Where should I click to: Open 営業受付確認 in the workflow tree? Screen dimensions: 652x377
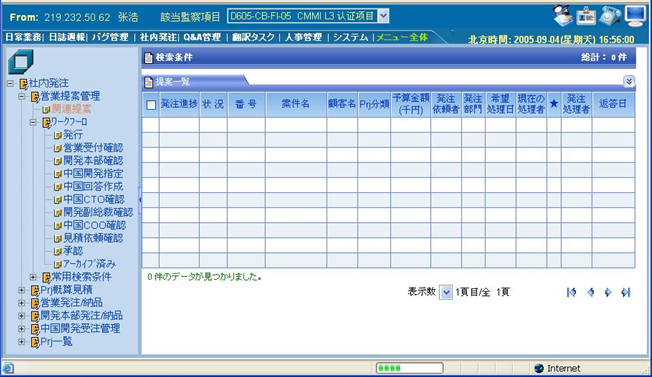coord(93,148)
